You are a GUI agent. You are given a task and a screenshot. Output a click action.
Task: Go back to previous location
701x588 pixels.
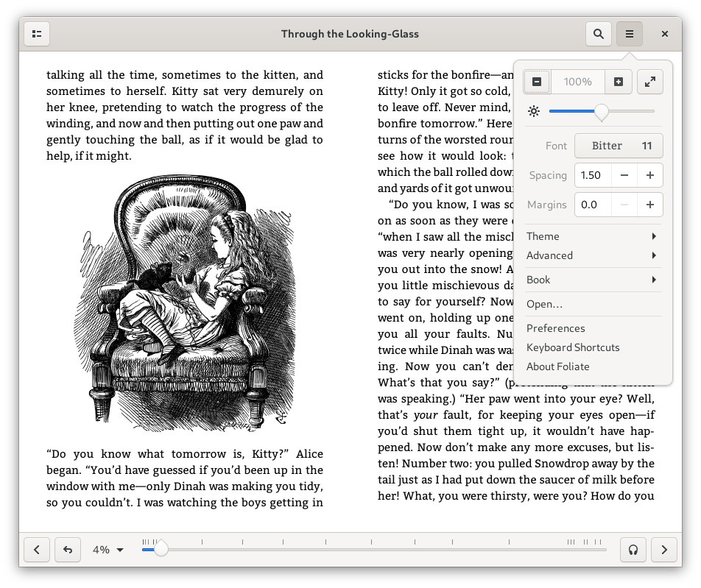[68, 550]
